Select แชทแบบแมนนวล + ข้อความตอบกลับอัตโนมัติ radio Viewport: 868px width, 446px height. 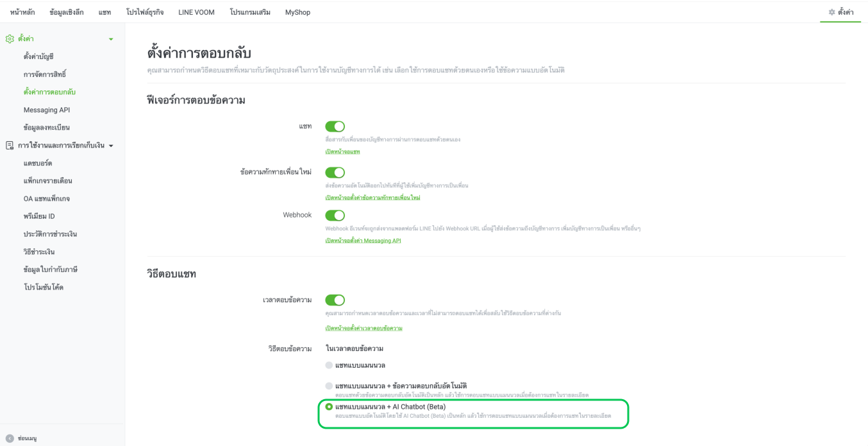[x=329, y=386]
